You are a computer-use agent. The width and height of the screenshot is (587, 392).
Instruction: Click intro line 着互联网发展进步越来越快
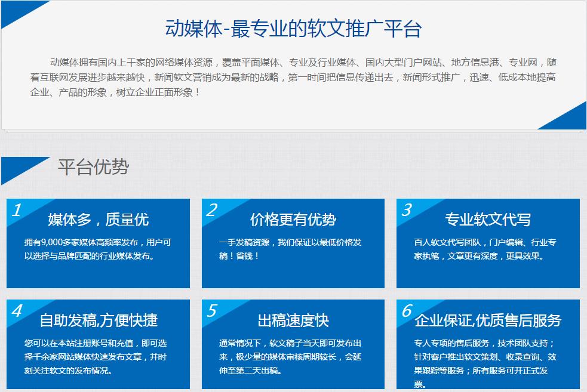coord(87,78)
